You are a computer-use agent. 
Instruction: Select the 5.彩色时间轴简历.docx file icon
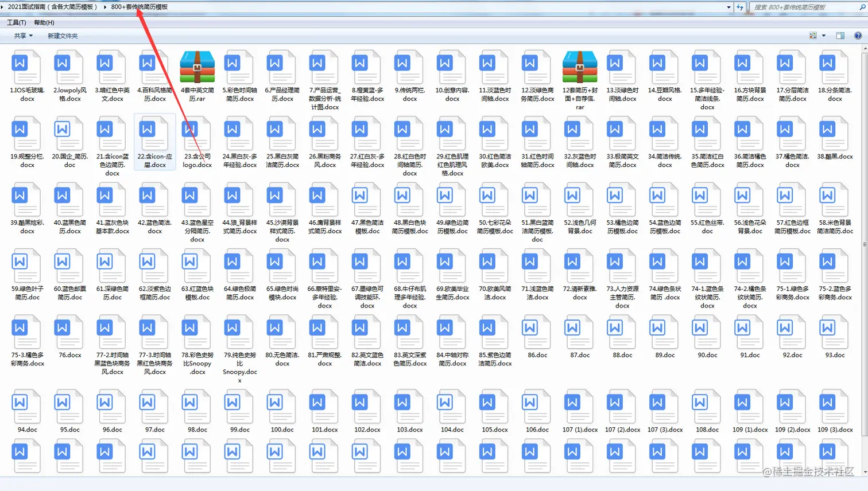[x=239, y=67]
